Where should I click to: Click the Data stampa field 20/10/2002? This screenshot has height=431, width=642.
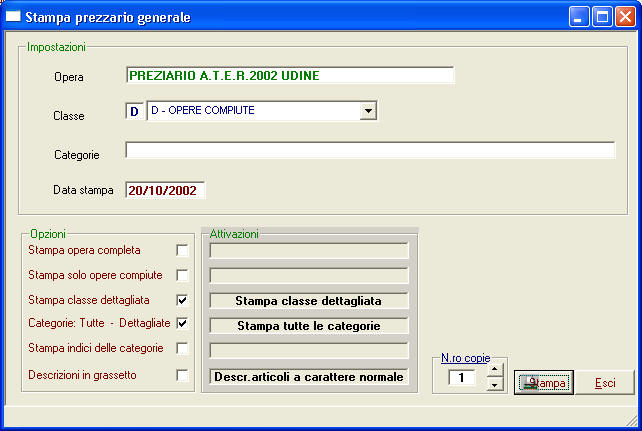[x=165, y=190]
